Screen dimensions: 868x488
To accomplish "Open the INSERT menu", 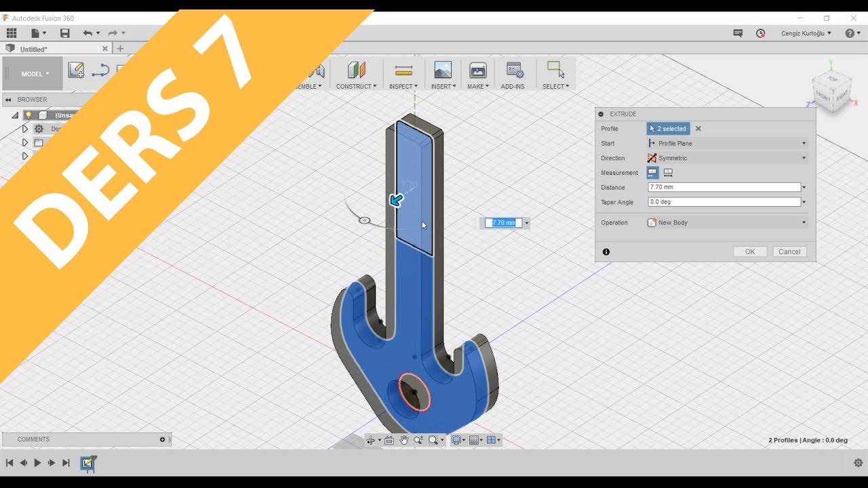I will click(x=444, y=86).
